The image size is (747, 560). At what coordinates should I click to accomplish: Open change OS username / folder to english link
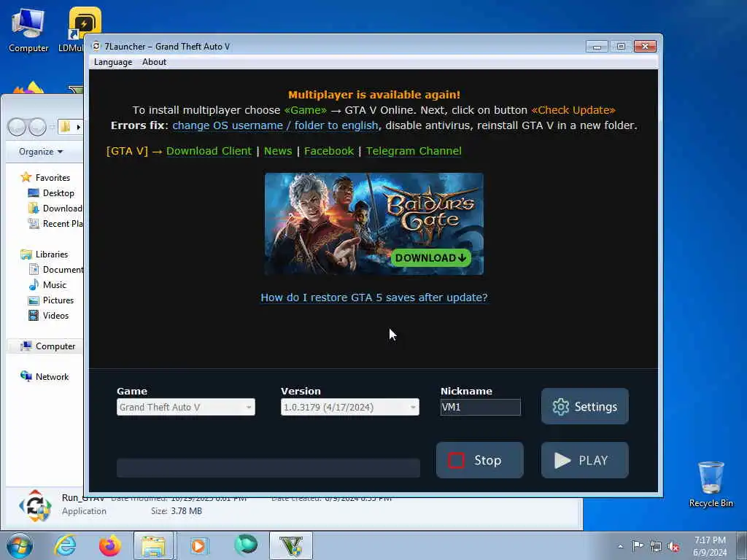(275, 125)
